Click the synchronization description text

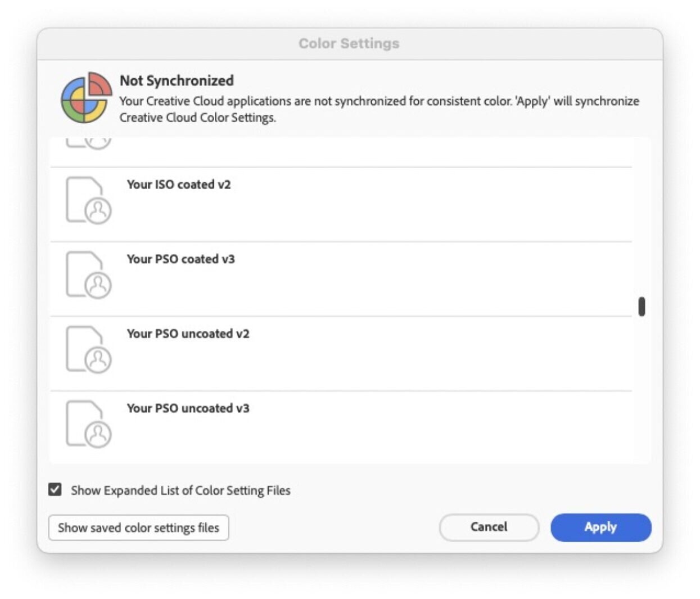[x=378, y=109]
